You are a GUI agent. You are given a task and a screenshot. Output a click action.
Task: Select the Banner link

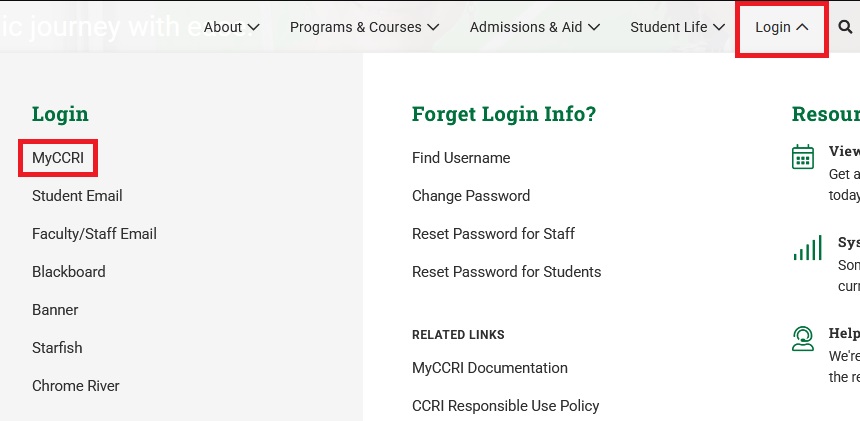[x=55, y=310]
